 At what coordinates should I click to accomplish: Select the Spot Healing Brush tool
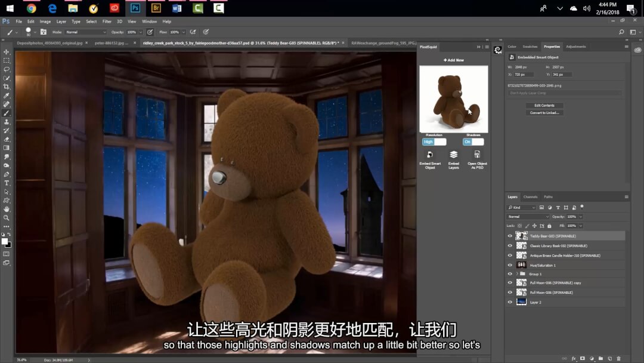(x=6, y=104)
